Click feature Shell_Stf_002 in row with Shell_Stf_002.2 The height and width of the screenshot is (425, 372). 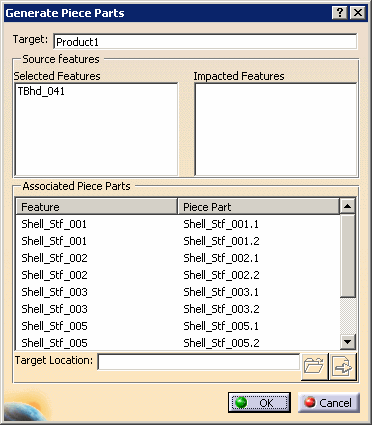(54, 275)
